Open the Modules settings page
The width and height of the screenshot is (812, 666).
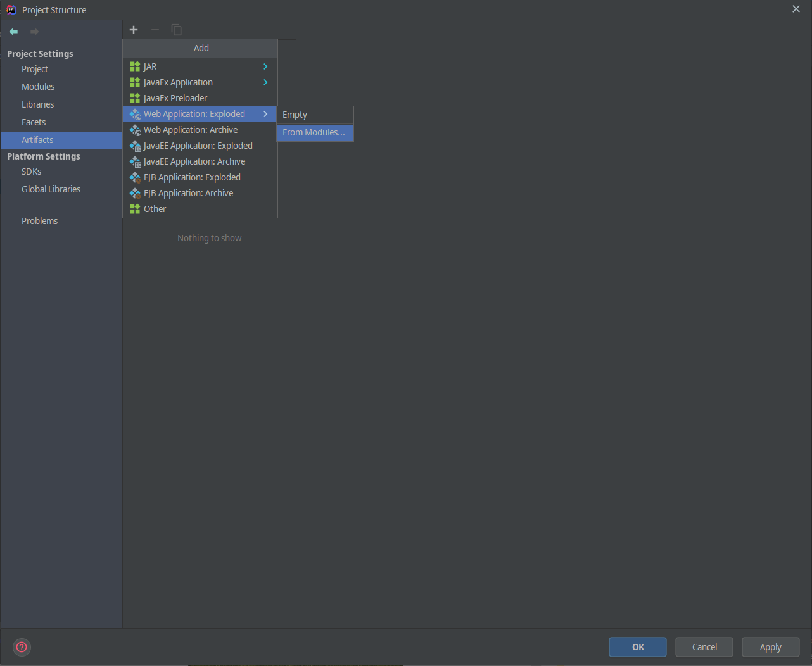[x=61, y=87]
